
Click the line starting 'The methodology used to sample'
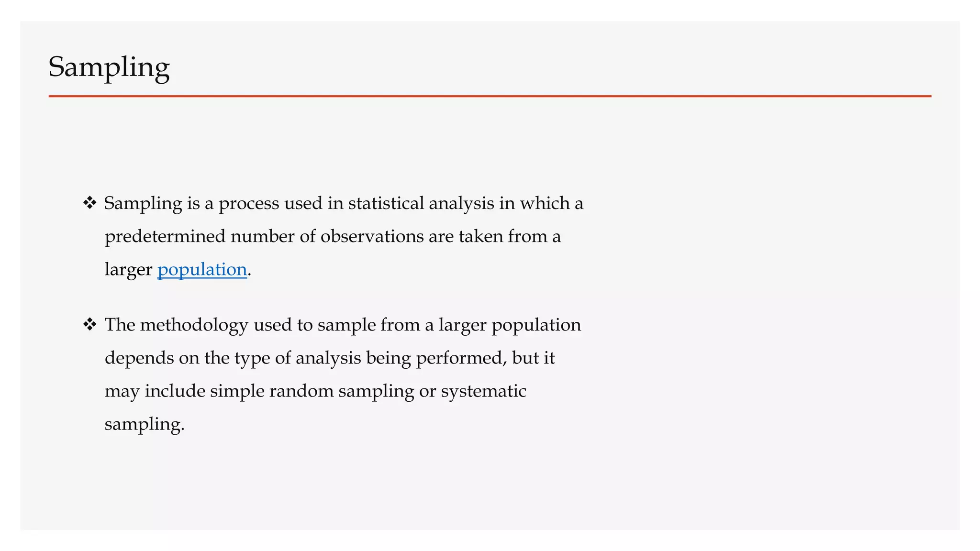[x=343, y=325]
